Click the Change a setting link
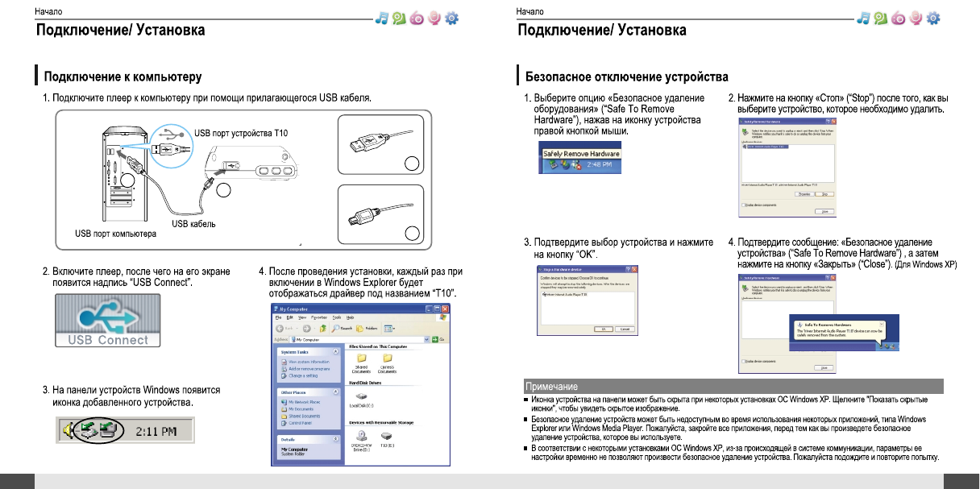The height and width of the screenshot is (489, 980). (x=303, y=375)
